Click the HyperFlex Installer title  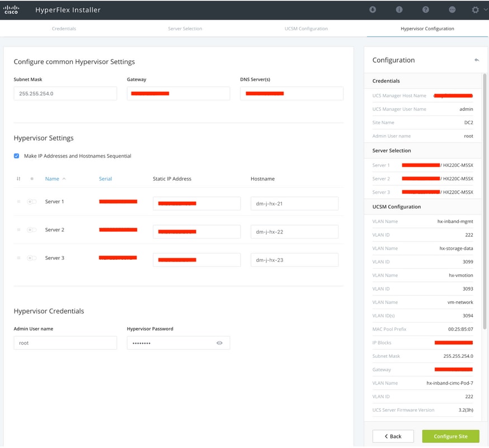(x=68, y=10)
